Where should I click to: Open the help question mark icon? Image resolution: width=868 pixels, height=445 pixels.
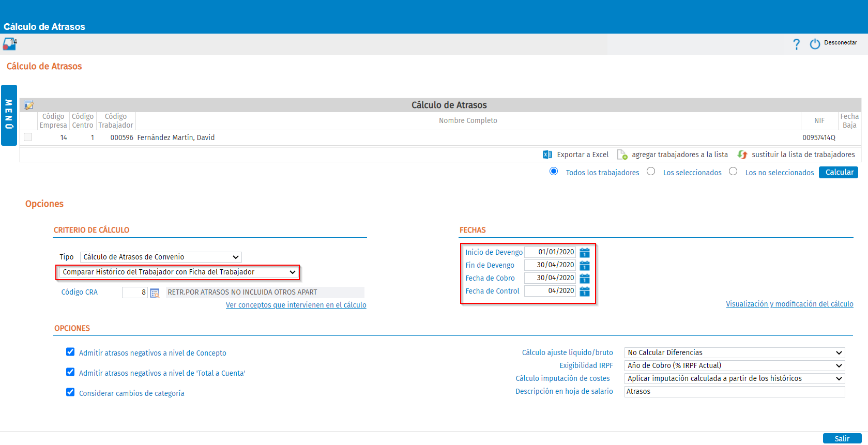point(796,44)
